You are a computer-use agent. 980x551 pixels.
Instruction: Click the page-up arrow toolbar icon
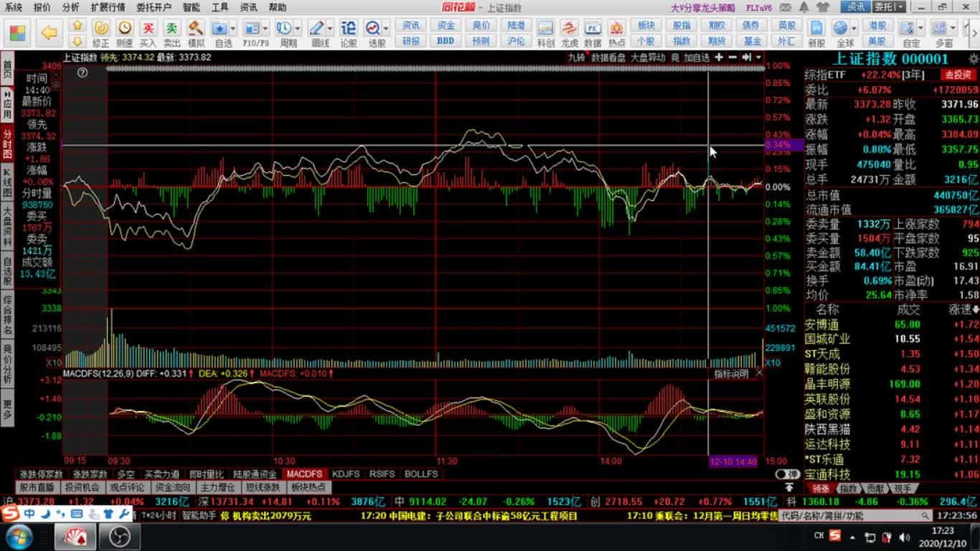77,26
